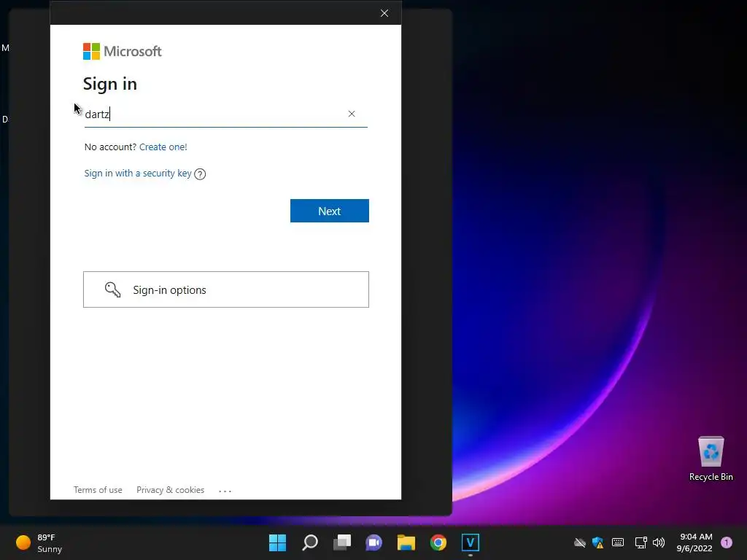Click the volume speaker tray icon
The image size is (747, 560).
659,542
